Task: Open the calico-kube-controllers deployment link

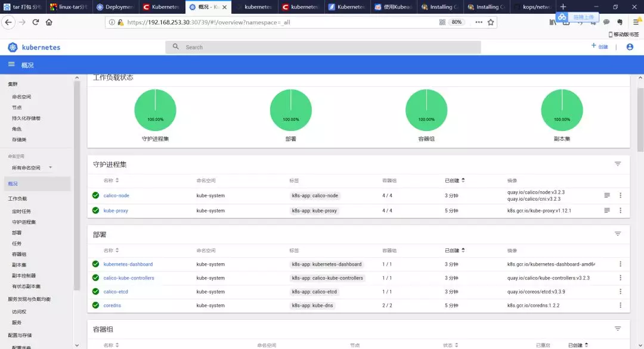Action: click(129, 278)
